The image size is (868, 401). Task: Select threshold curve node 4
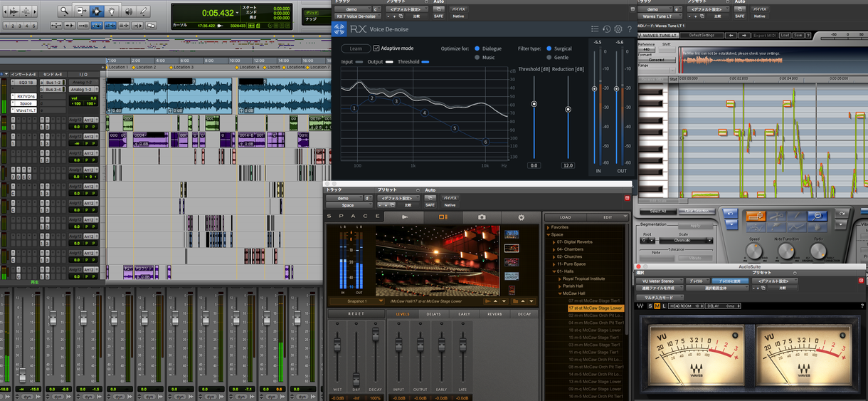coord(424,113)
